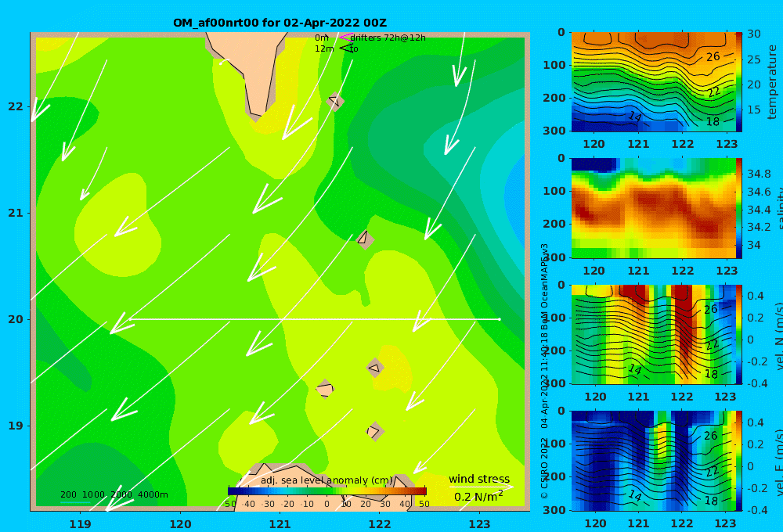
Task: Click the 'vel. N (m/s)' axis label
Action: (778, 335)
